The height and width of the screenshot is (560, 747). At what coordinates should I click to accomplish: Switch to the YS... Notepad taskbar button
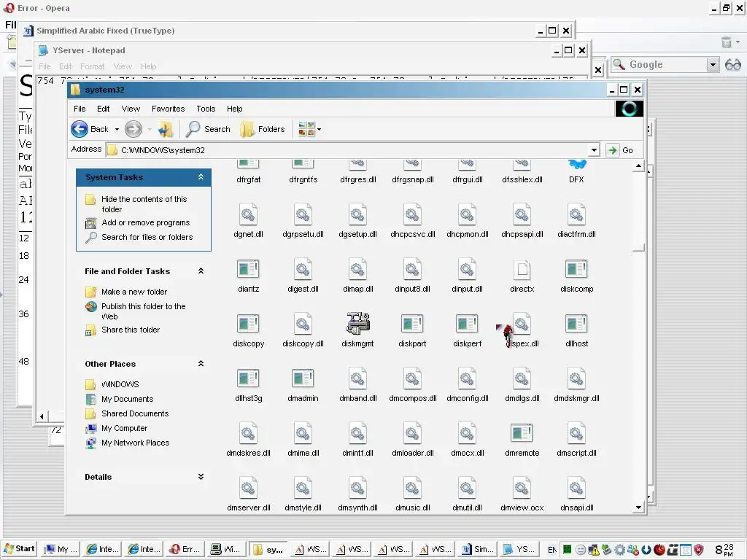click(x=519, y=549)
